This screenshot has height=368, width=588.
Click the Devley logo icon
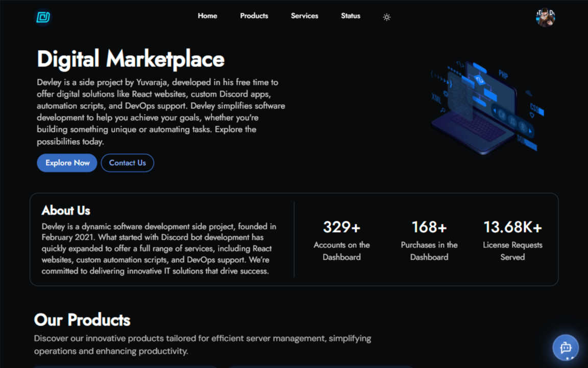(x=43, y=17)
